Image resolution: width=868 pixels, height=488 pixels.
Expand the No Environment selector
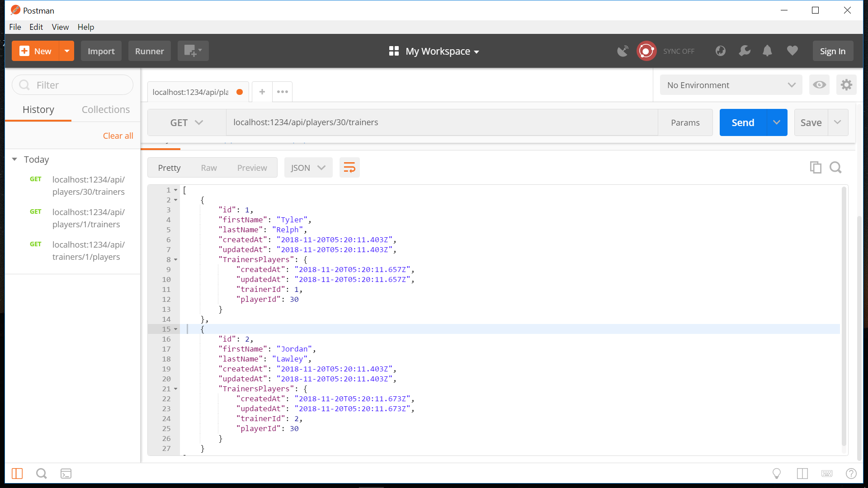point(731,85)
